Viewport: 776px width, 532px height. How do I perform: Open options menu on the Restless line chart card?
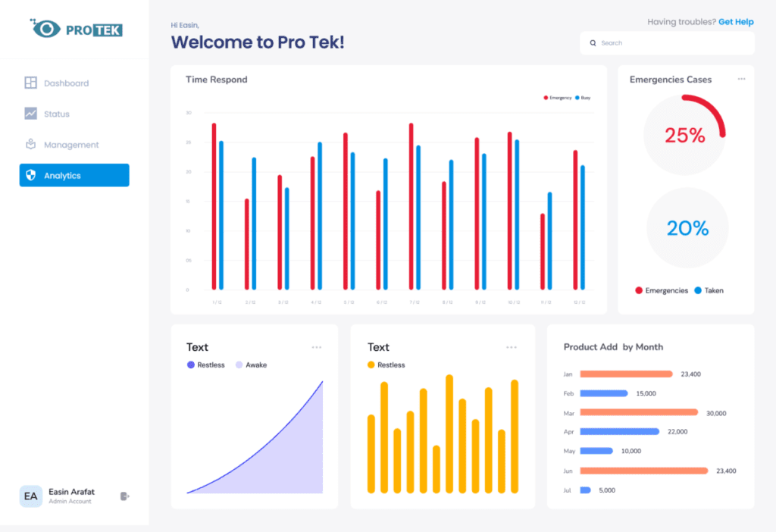click(317, 346)
